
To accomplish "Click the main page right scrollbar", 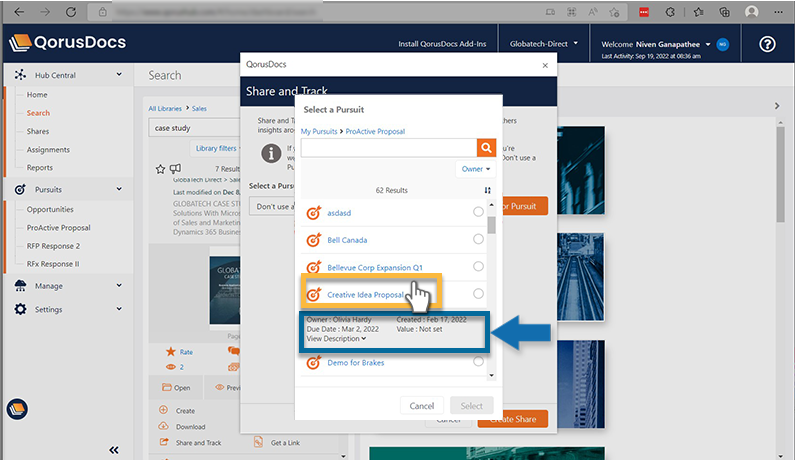I will pyautogui.click(x=780, y=174).
